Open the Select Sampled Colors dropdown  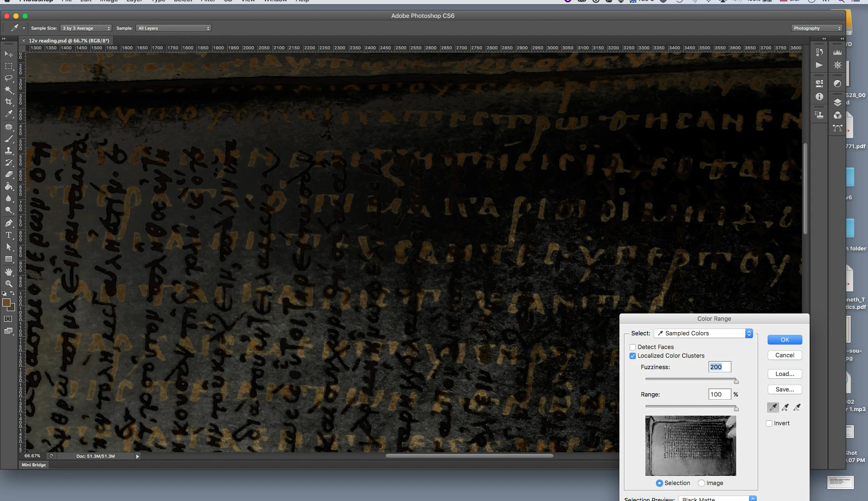pyautogui.click(x=703, y=334)
